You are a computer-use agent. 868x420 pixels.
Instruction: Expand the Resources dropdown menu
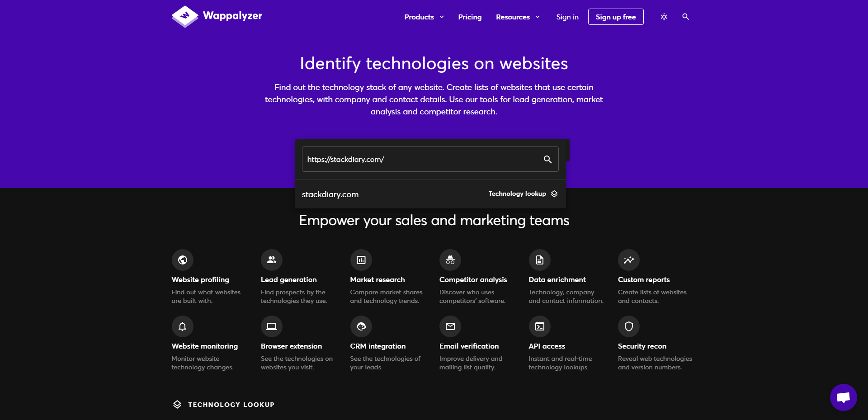(518, 17)
